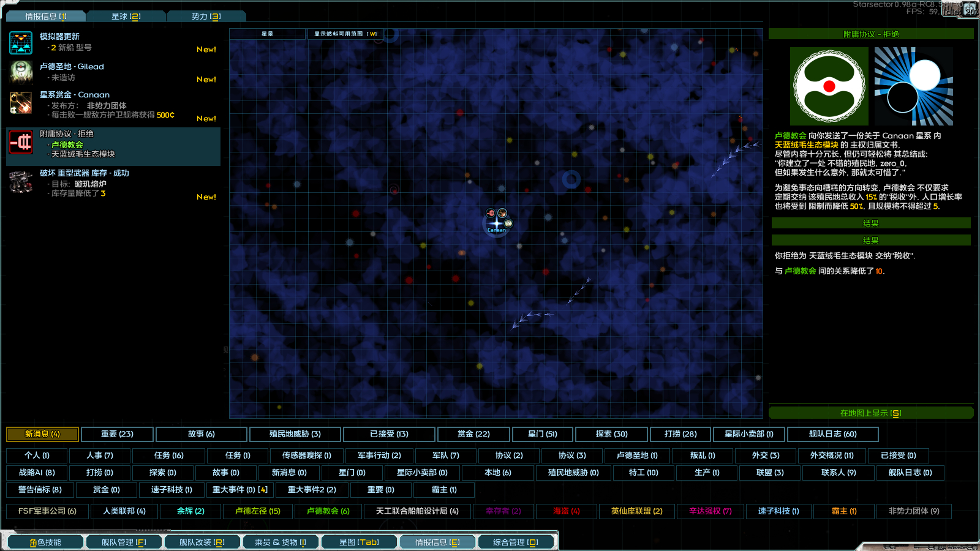Screen dimensions: 980x551
Task: Filter by 余辉 (2) faction
Action: click(x=190, y=511)
